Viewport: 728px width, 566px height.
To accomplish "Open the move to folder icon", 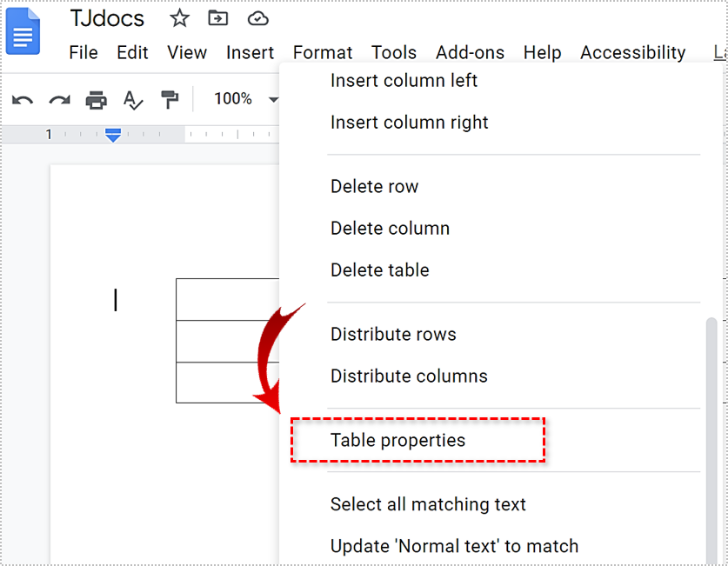I will click(217, 18).
